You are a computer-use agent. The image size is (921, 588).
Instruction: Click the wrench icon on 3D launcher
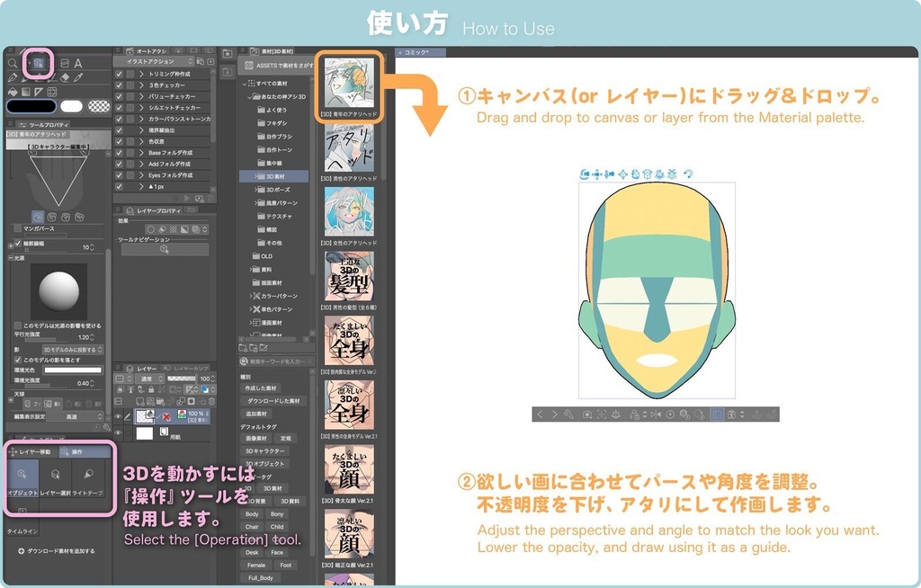tap(568, 414)
